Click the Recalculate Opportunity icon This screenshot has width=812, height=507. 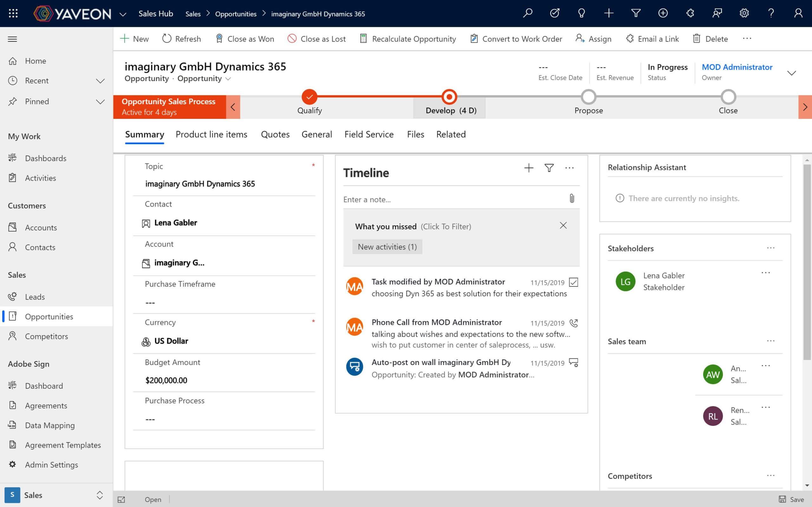363,39
